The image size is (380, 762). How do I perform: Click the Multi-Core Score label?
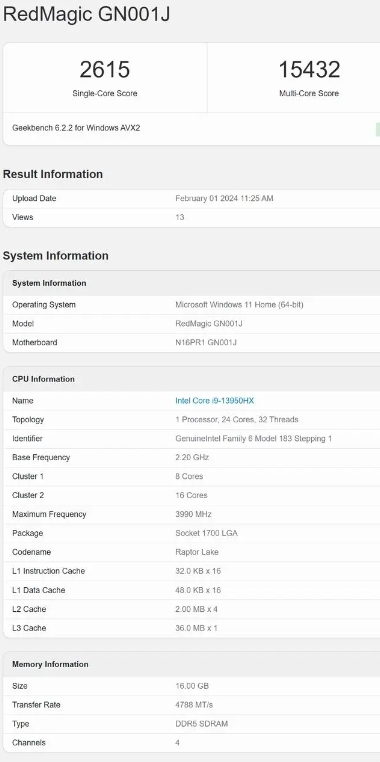click(x=309, y=93)
